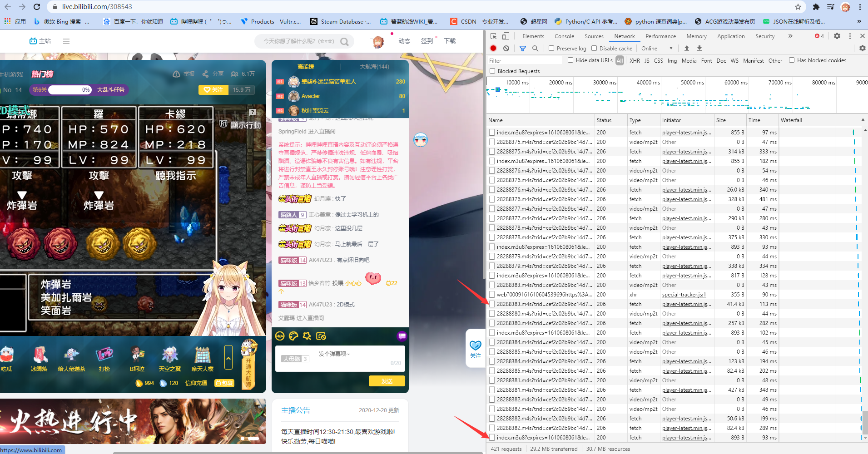Open the 主站 main site link
The width and height of the screenshot is (868, 454).
coord(40,41)
